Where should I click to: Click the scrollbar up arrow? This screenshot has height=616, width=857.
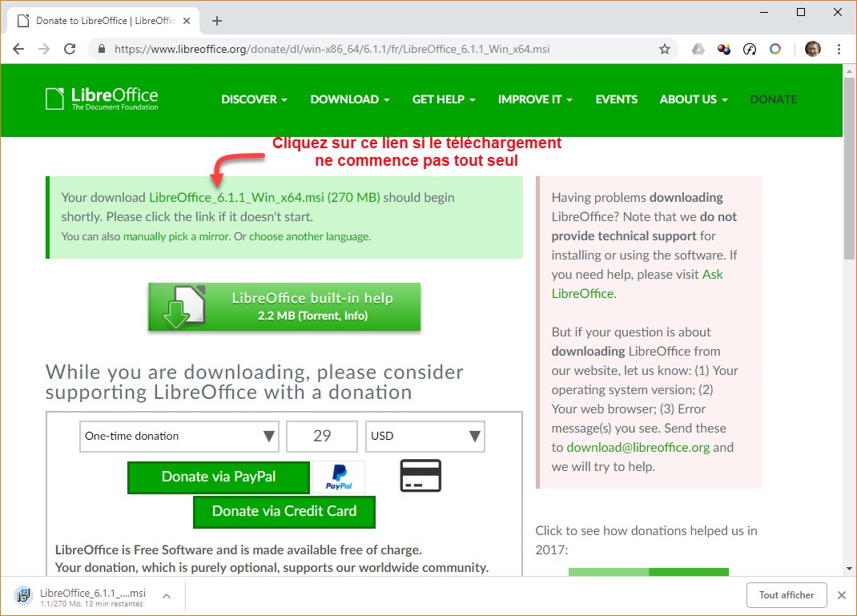coord(849,71)
